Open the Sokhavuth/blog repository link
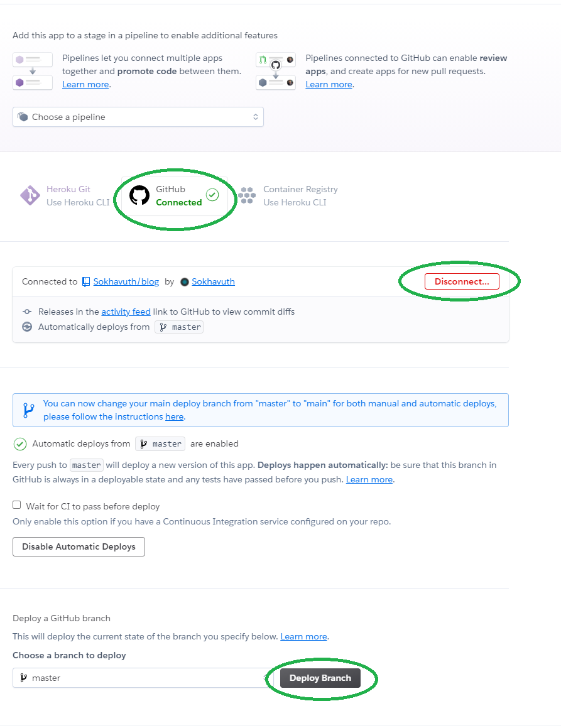This screenshot has height=728, width=561. tap(126, 282)
